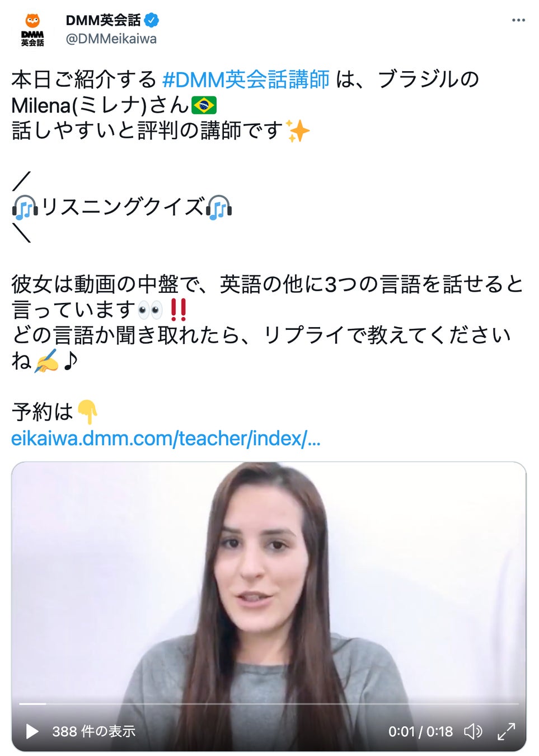This screenshot has width=539, height=756.
Task: Open the @DMMeikaiwa handle
Action: pyautogui.click(x=111, y=39)
